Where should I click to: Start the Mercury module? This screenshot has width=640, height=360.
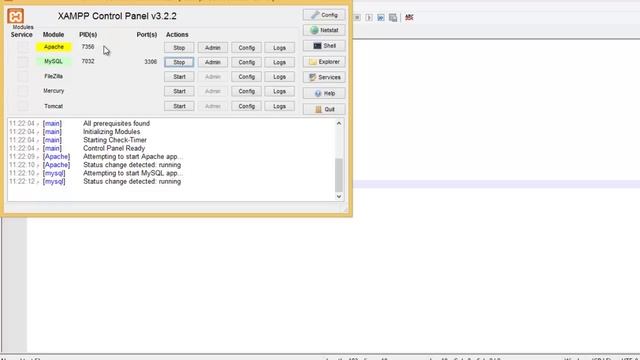pos(179,91)
